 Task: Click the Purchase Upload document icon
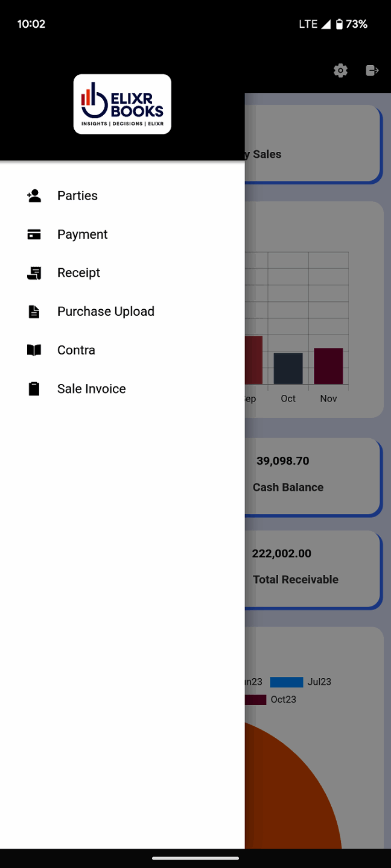pos(34,312)
